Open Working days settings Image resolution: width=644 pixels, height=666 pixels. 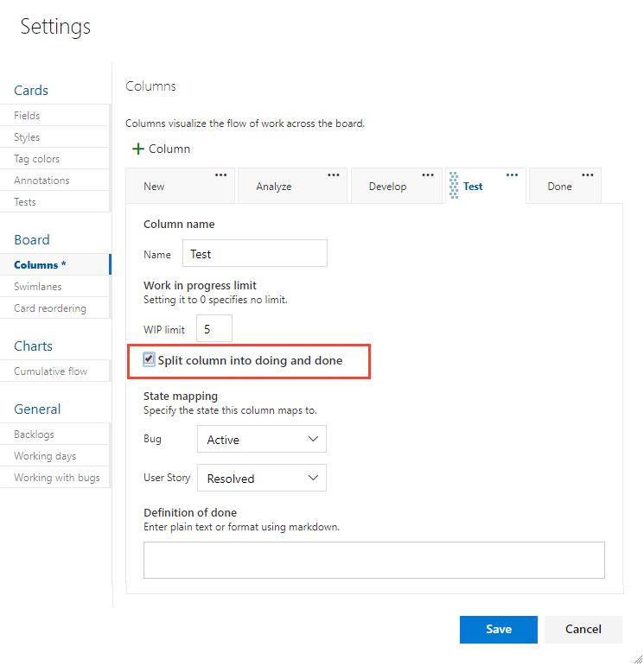pos(54,456)
